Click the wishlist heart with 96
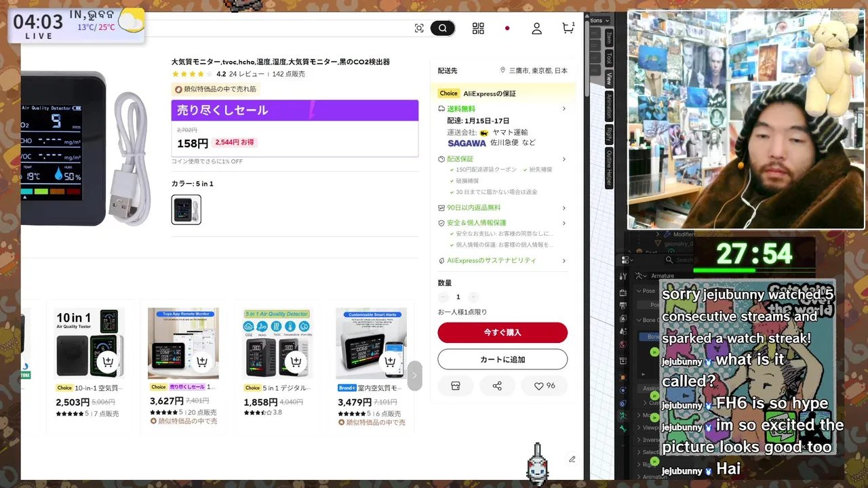The width and height of the screenshot is (868, 488). point(545,386)
